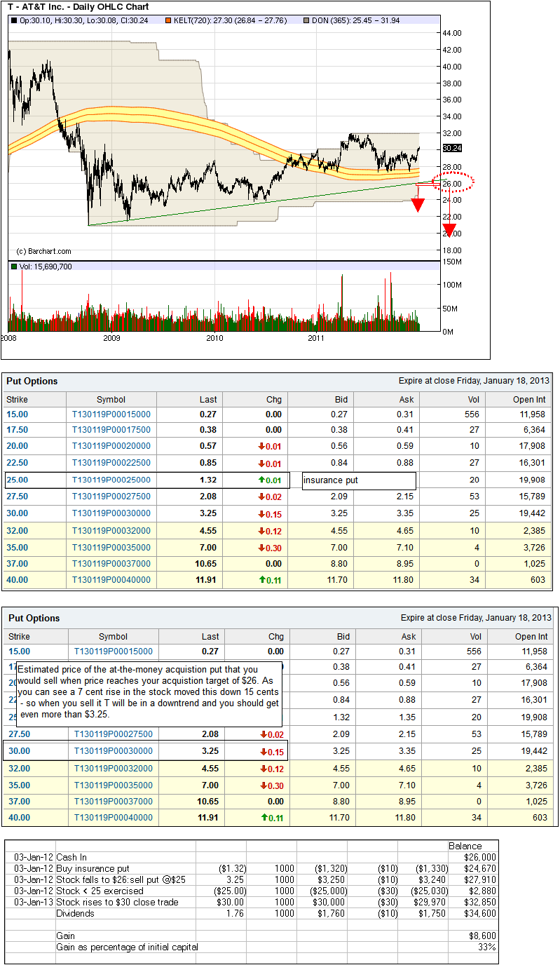The width and height of the screenshot is (560, 965).
Task: Click red 0.15 down arrow in lower table
Action: pos(264,750)
